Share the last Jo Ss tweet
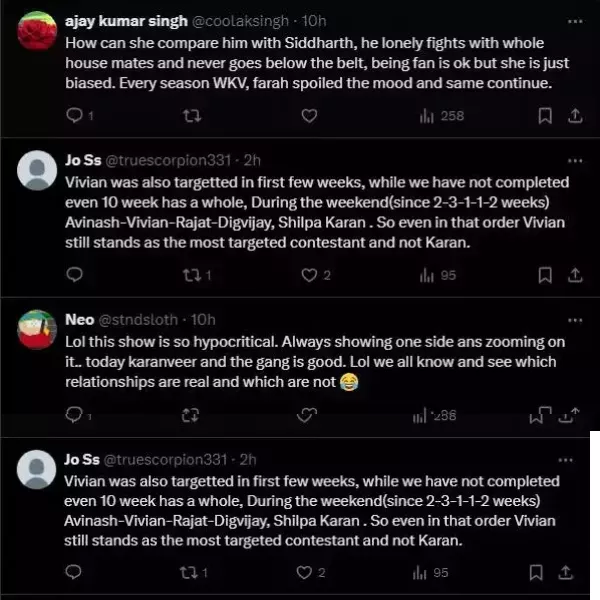Viewport: 600px width, 600px height. pos(575,573)
